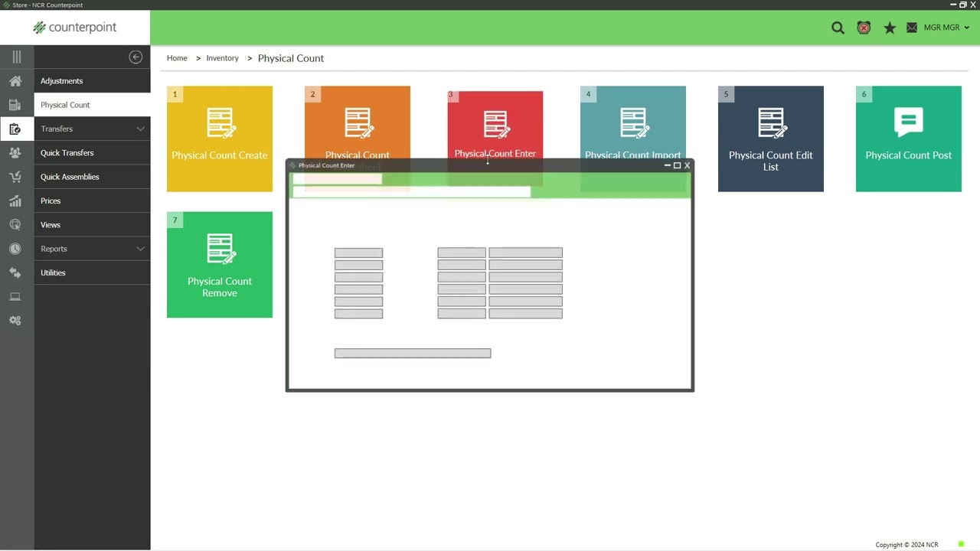Open the orange Physical Count Worksheet tile
Viewport: 980px width, 551px height.
[x=358, y=124]
